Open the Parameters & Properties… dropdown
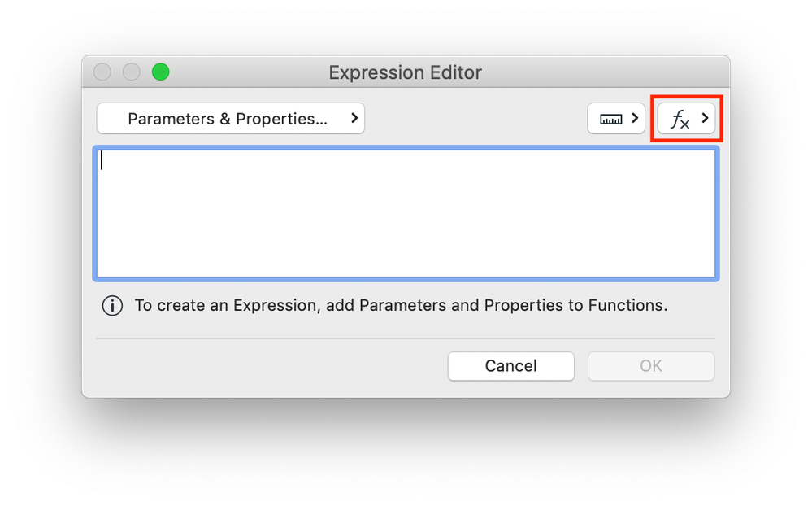This screenshot has height=506, width=812. 228,119
